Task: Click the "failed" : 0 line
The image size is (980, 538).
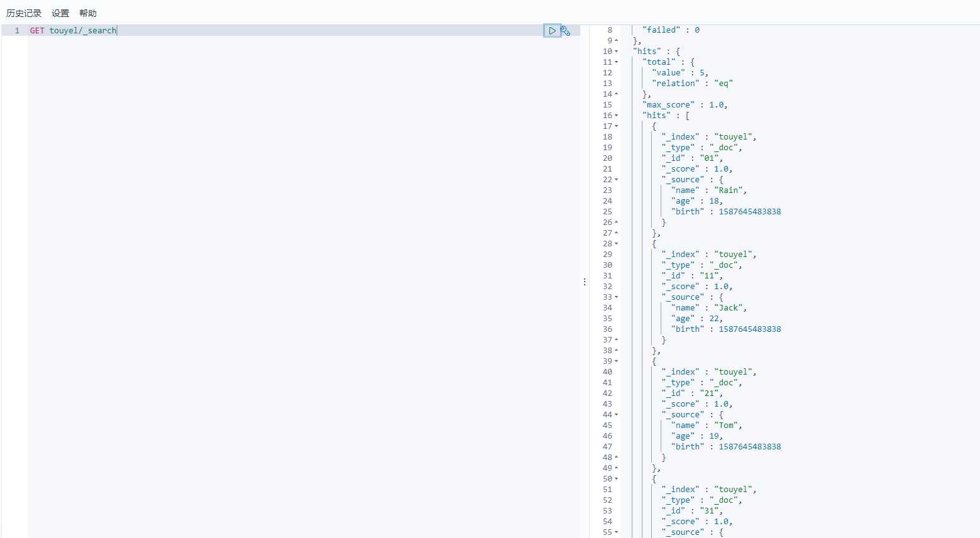Action: tap(671, 30)
